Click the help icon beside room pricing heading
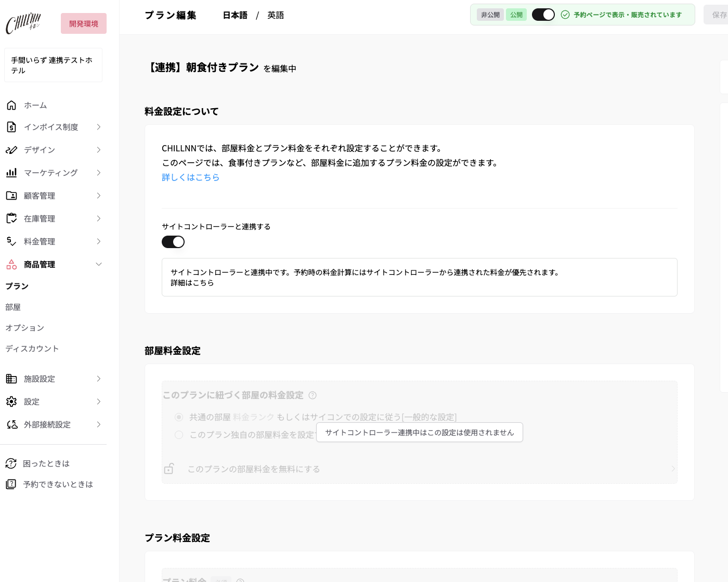This screenshot has height=582, width=728. tap(313, 395)
